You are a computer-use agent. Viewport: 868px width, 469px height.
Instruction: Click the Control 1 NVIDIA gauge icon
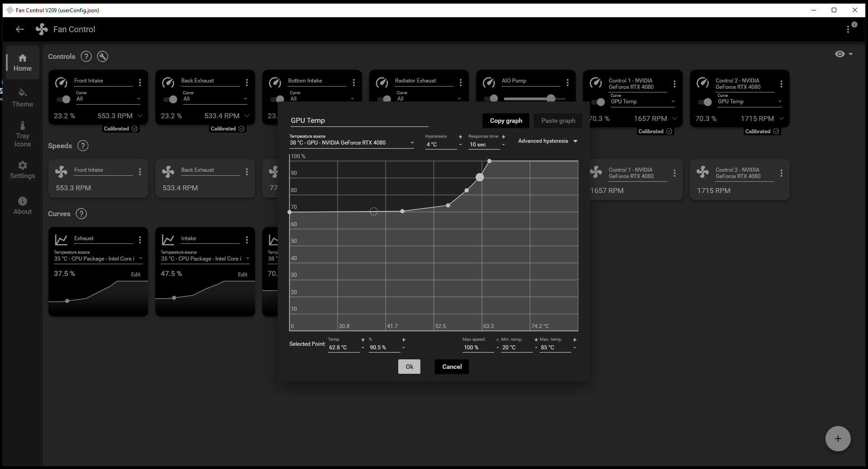(x=596, y=82)
